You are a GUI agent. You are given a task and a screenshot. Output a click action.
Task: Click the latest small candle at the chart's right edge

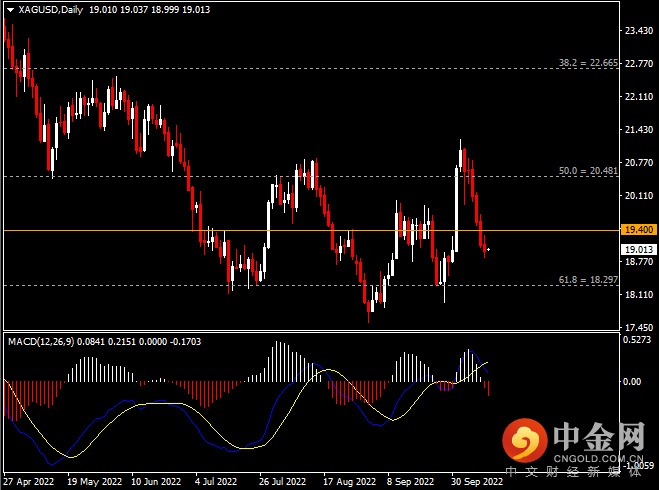click(x=488, y=250)
